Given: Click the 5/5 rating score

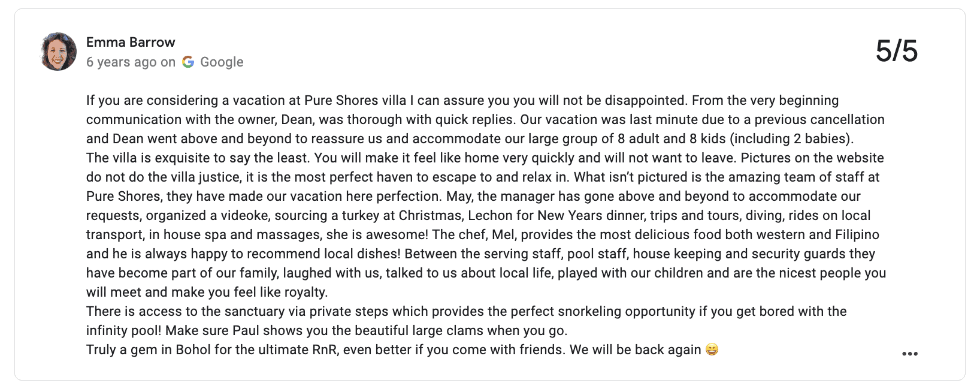Looking at the screenshot, I should point(896,51).
